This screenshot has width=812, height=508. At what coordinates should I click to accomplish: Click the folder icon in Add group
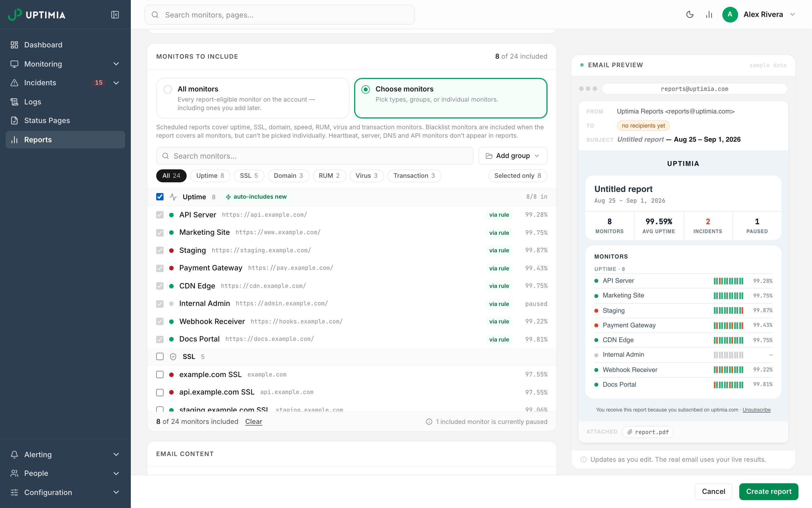[489, 156]
